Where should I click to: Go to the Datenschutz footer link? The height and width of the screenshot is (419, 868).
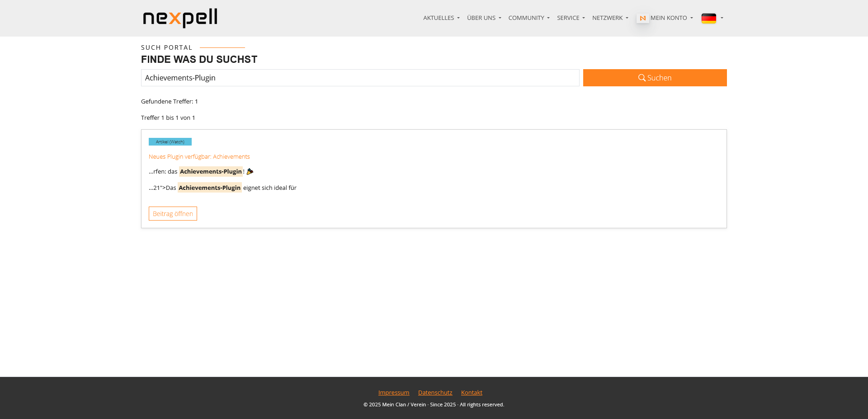(435, 393)
